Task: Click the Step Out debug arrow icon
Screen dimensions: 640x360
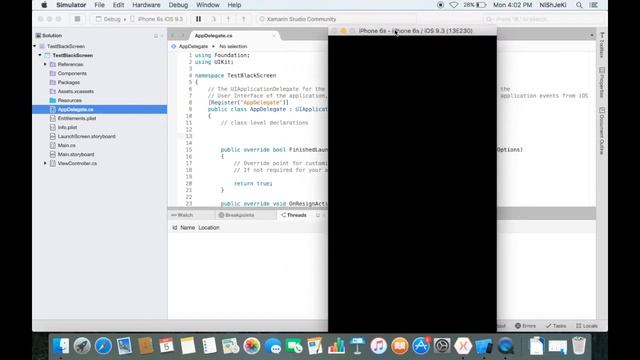Action: (x=244, y=19)
